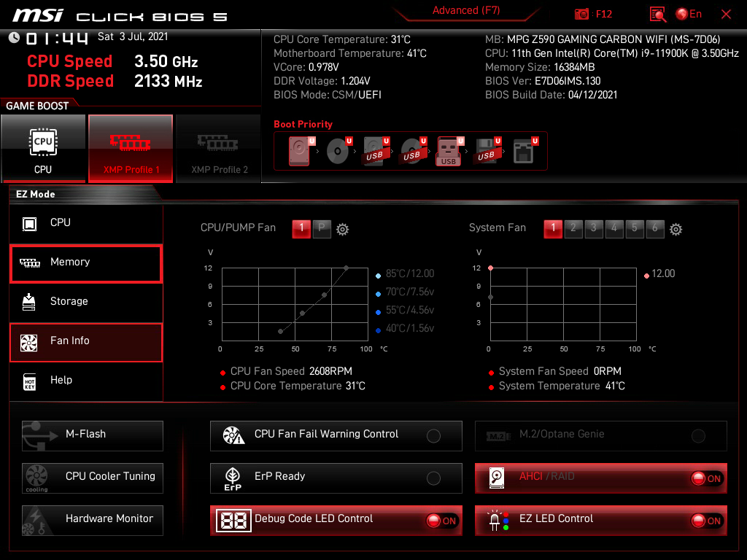Open Memory section in EZ Mode
This screenshot has width=747, height=560.
pyautogui.click(x=86, y=263)
